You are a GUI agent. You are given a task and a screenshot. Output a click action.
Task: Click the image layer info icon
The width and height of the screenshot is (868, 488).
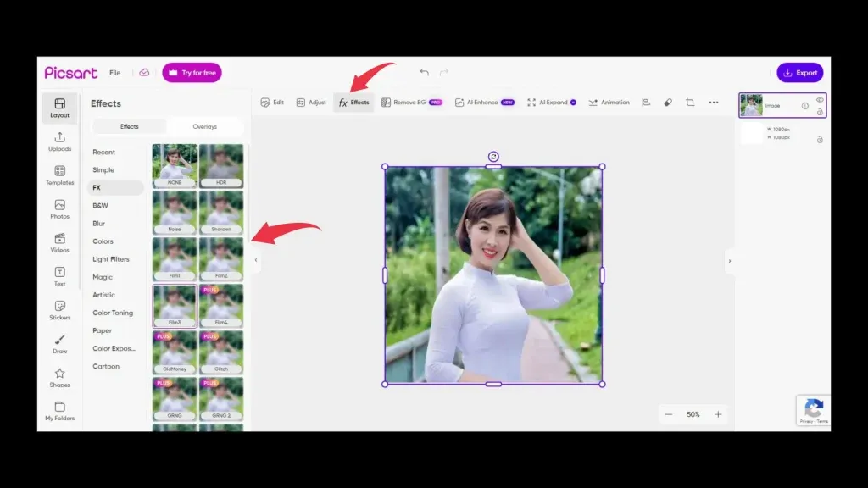tap(805, 106)
